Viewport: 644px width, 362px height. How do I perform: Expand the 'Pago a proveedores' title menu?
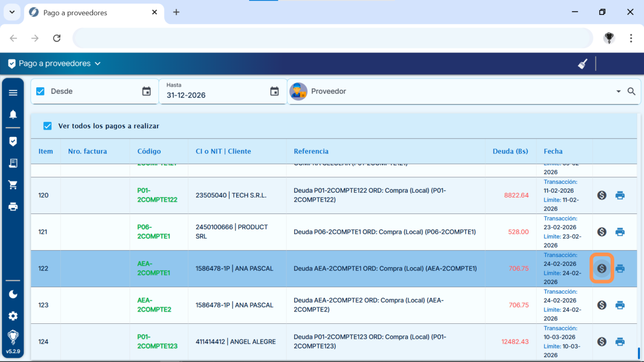pos(98,64)
